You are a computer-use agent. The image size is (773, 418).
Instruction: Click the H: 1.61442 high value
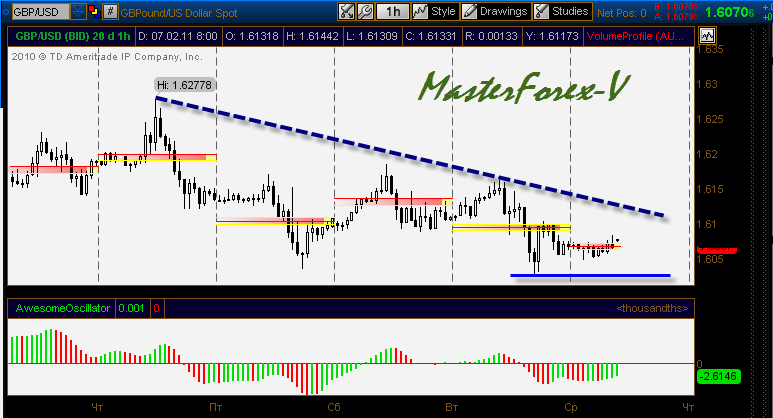click(x=313, y=36)
